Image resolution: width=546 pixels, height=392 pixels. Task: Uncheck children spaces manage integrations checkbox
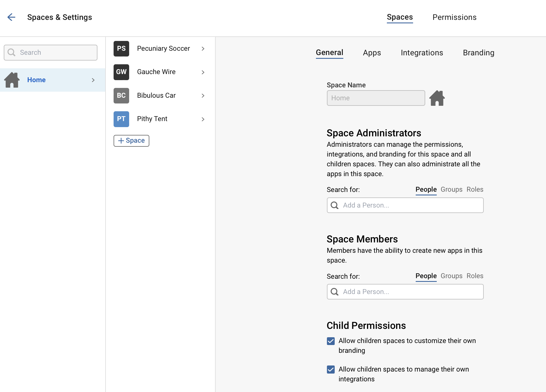331,370
